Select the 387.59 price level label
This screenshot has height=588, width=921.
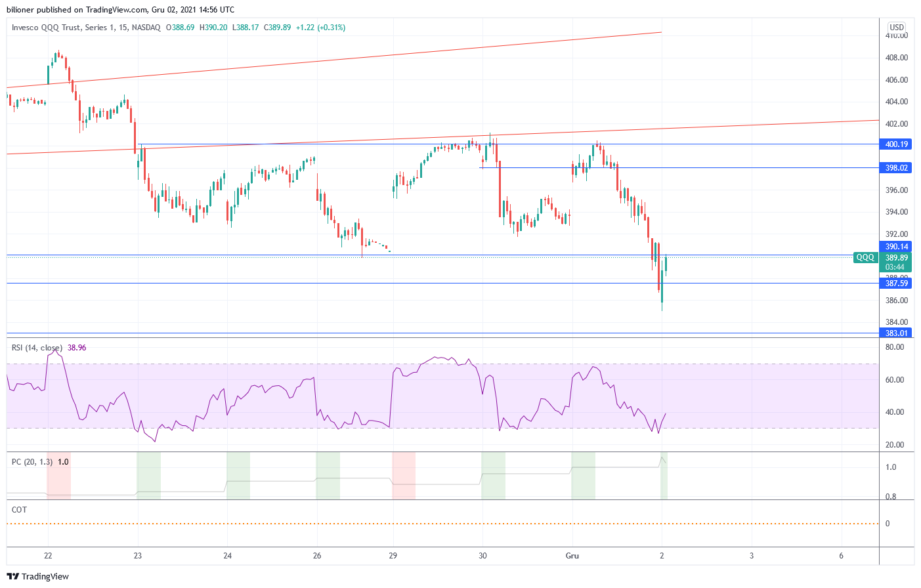pos(896,283)
